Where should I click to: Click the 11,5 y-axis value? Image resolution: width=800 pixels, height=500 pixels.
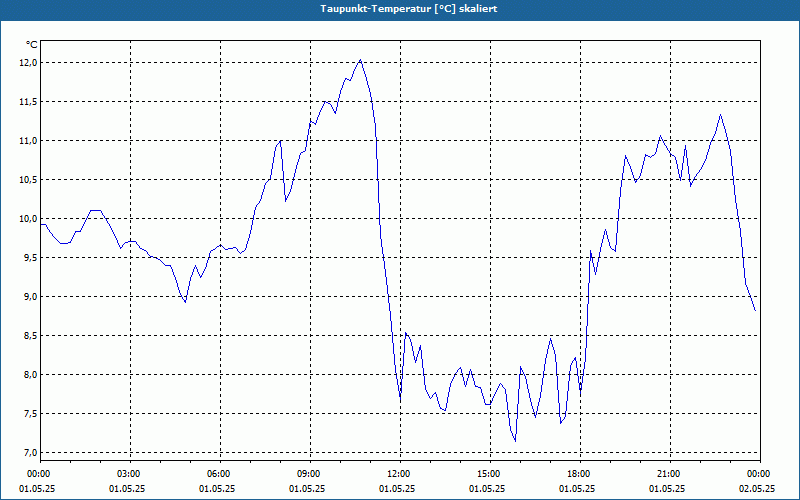coord(29,102)
